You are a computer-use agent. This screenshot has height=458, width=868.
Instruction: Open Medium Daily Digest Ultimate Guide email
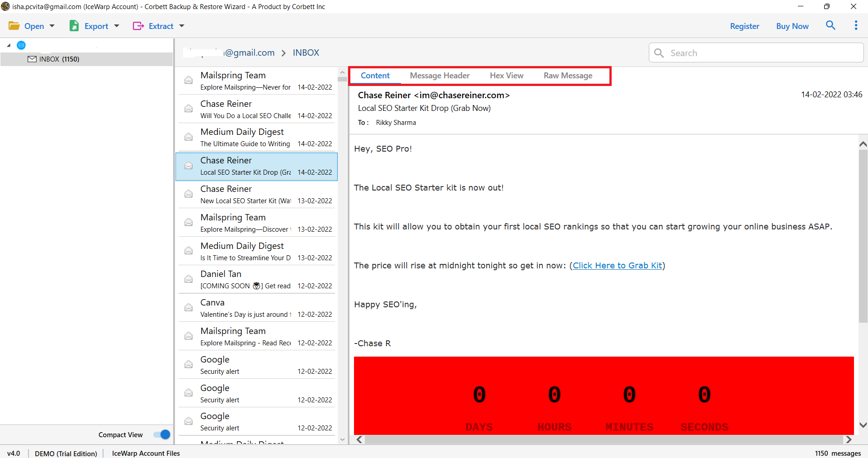[x=257, y=137]
